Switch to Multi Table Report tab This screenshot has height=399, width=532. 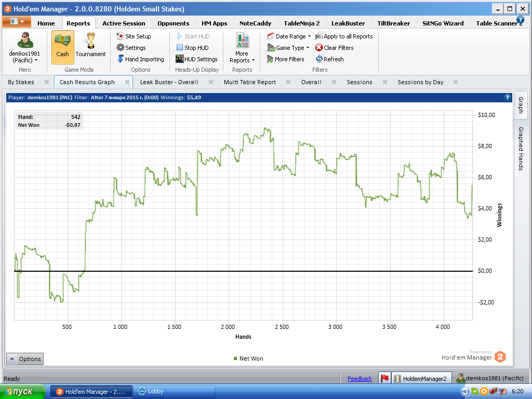250,82
